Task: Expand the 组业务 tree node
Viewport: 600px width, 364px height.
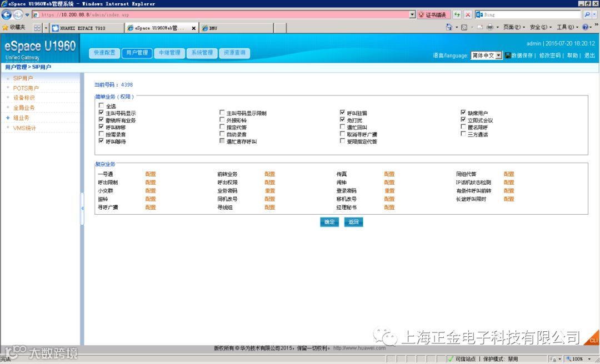Action: pos(8,118)
